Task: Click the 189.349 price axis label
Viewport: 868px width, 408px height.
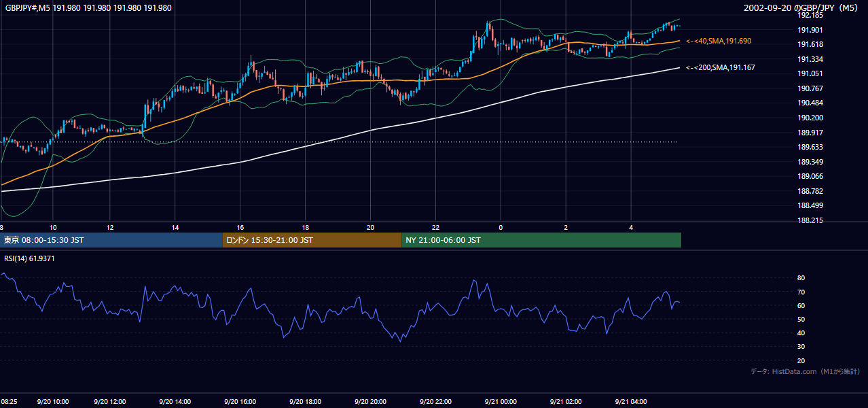Action: [810, 162]
